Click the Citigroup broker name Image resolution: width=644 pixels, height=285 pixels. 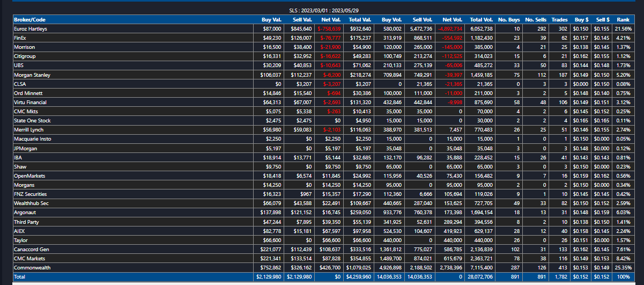point(25,56)
